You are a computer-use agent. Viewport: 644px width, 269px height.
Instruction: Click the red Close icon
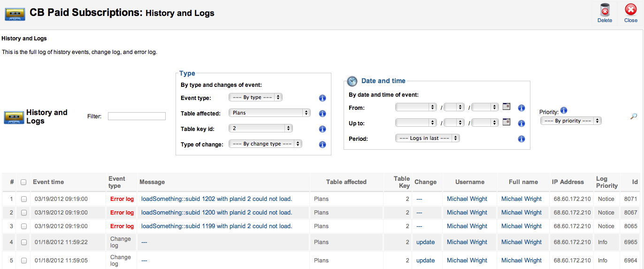[631, 10]
